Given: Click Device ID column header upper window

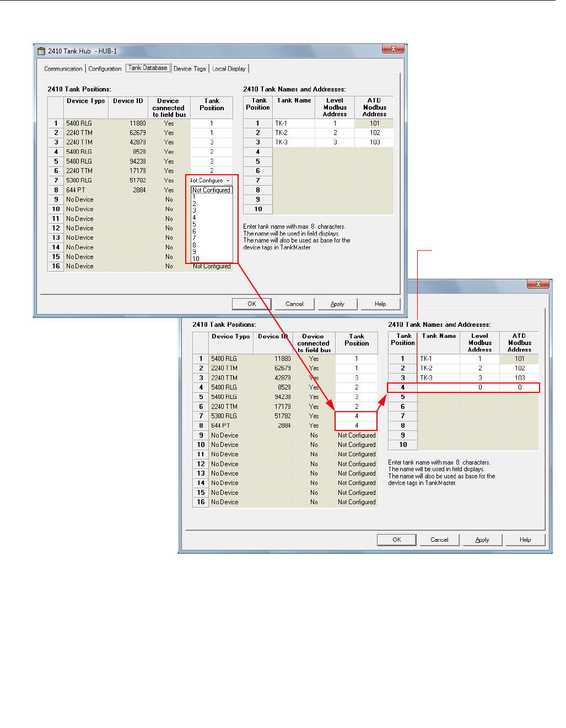Looking at the screenshot, I should pos(128,107).
